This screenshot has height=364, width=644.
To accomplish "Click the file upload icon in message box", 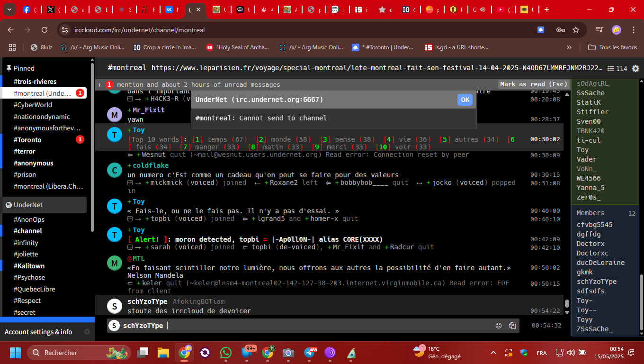I will click(512, 326).
